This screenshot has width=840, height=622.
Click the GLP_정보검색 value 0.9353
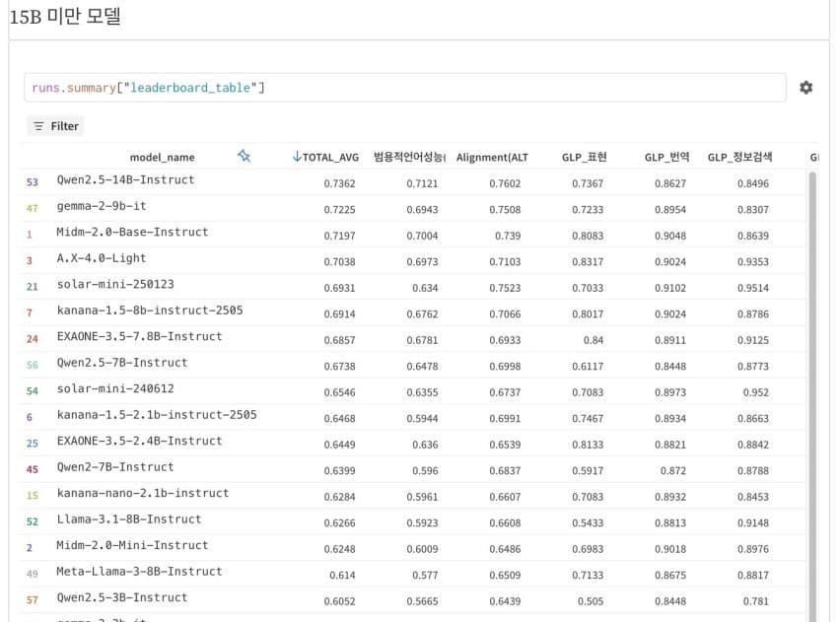[752, 262]
